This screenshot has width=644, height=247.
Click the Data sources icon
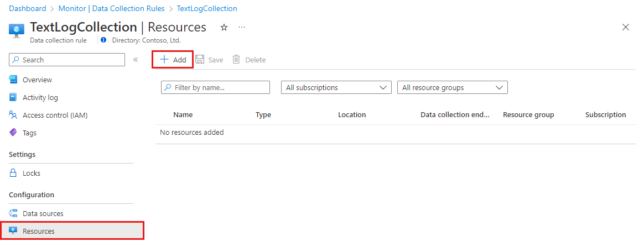(x=13, y=213)
